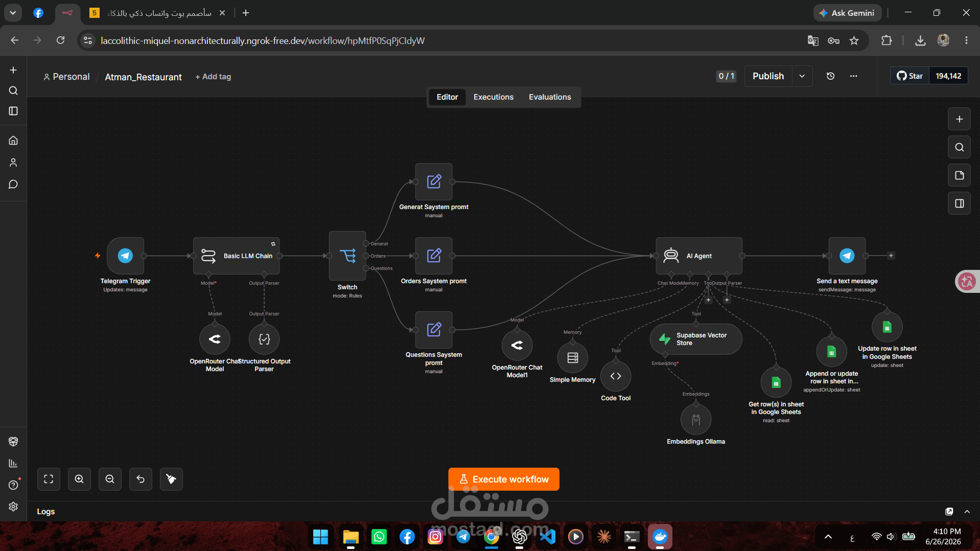
Task: Add a sticky note to the canvas
Action: coord(959,175)
